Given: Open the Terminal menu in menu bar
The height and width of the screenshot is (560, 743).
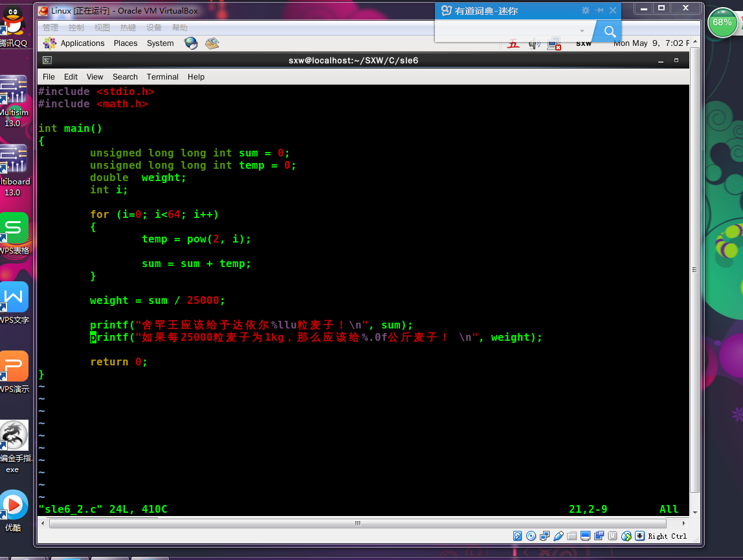Looking at the screenshot, I should point(162,77).
